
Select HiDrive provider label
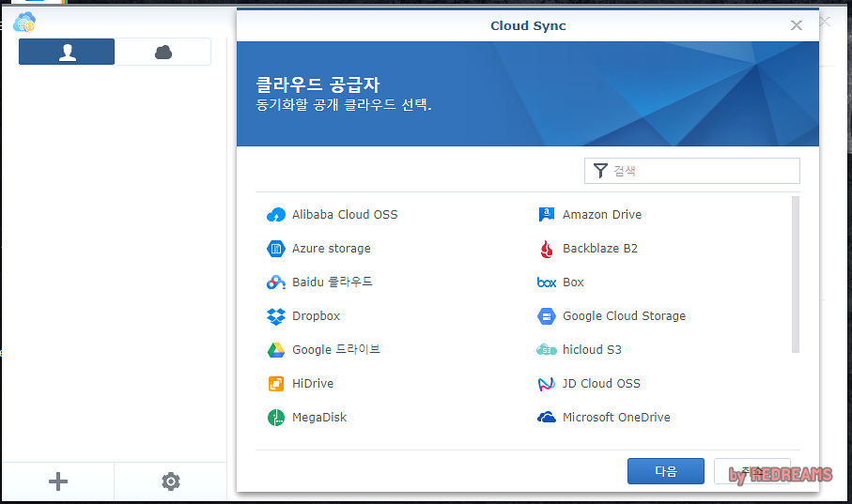tap(313, 384)
